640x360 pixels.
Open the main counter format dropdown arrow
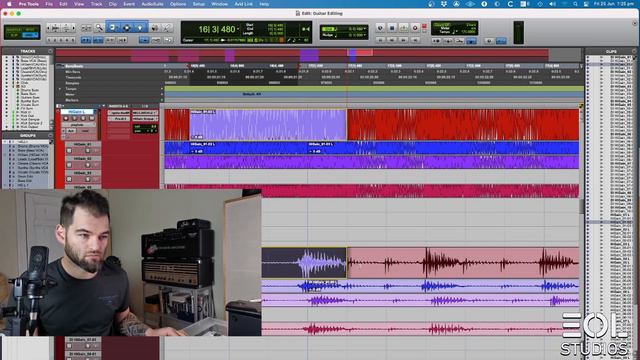(238, 29)
